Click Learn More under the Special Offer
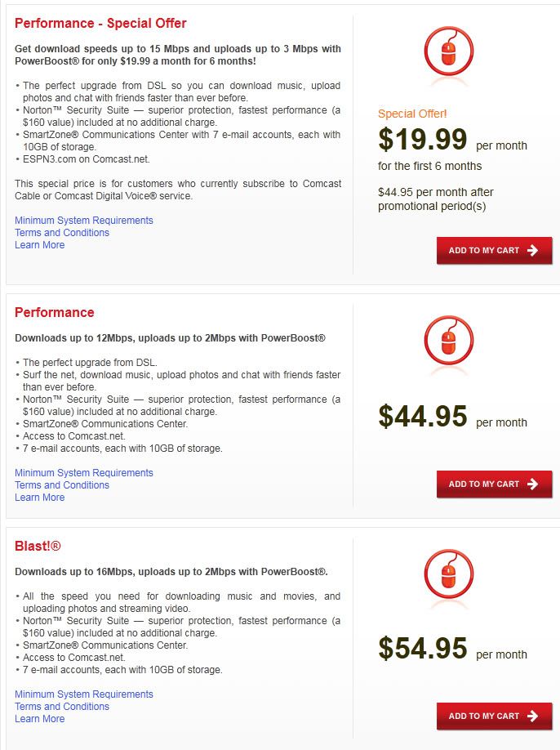Viewport: 560px width, 750px height. 39,245
